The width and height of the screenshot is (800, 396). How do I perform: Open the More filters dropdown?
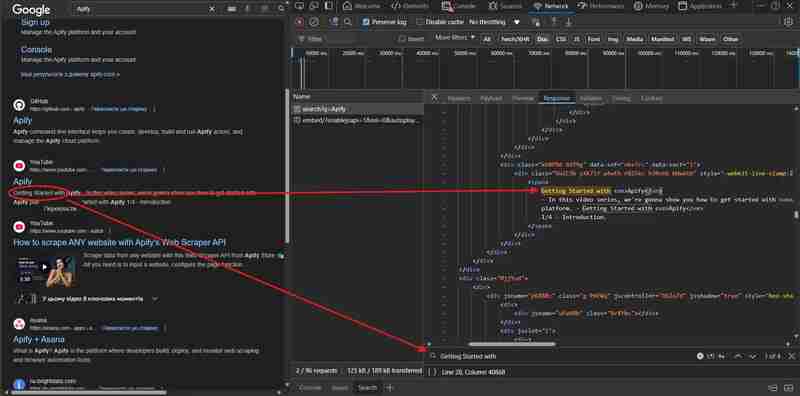coord(455,38)
